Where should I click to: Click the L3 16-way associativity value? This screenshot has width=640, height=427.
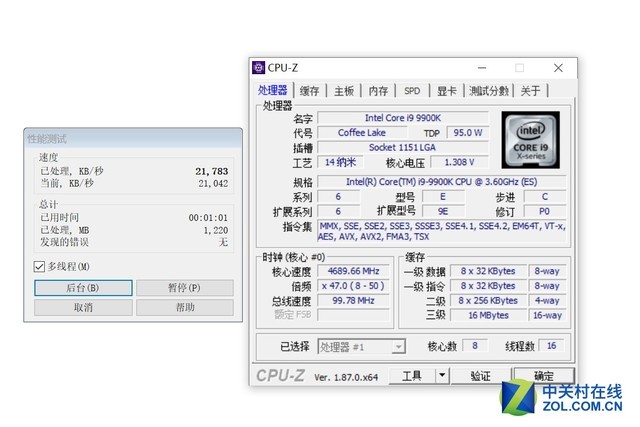(547, 315)
